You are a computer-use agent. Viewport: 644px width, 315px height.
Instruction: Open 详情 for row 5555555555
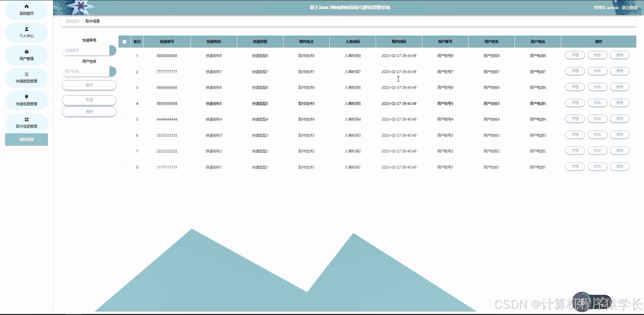point(575,103)
